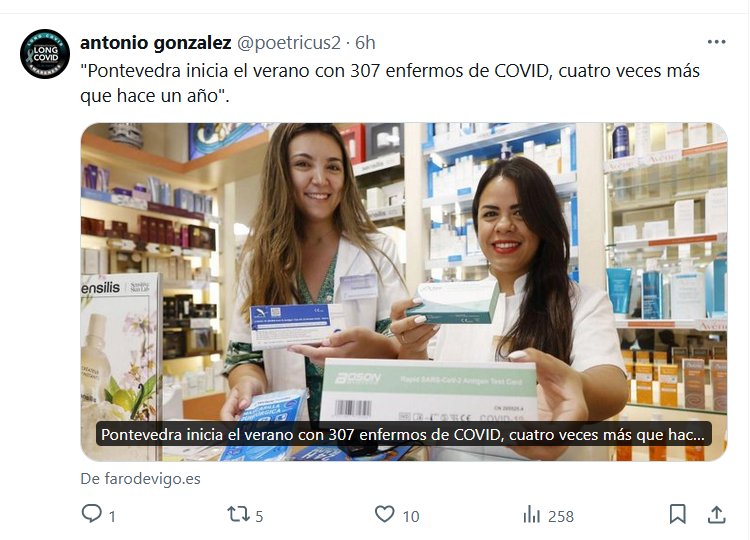Repost using the retweet arrows icon

(x=238, y=514)
